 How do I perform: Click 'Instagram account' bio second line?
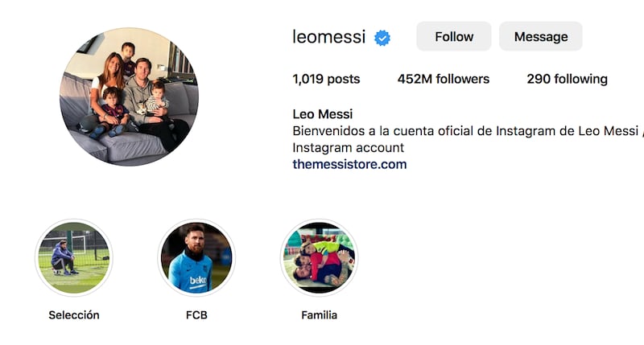point(348,148)
